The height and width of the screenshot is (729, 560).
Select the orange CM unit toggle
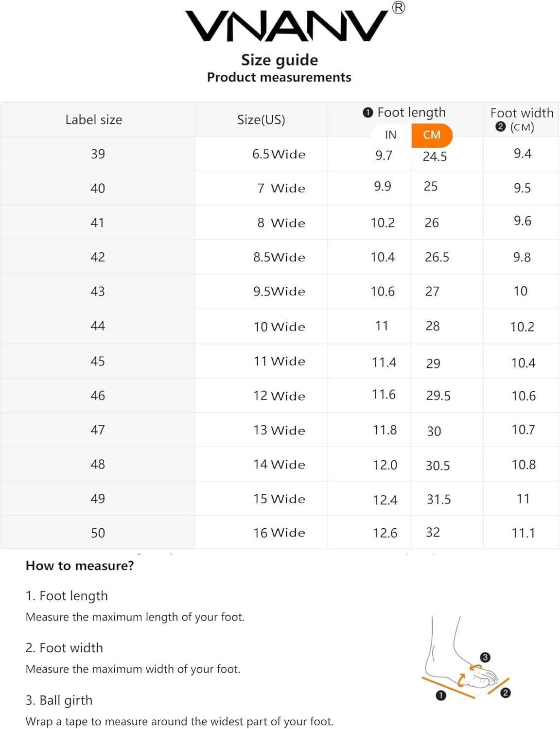pos(432,135)
